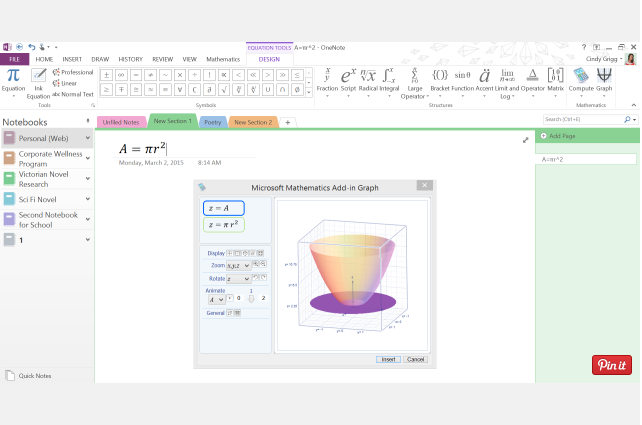The width and height of the screenshot is (642, 425).
Task: Click Insert in the graph dialog
Action: click(388, 359)
